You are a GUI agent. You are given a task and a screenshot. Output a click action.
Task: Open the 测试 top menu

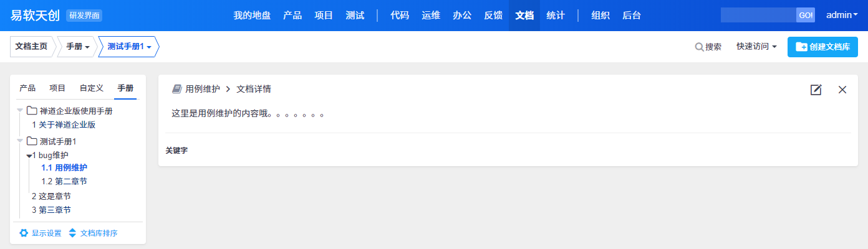[355, 16]
